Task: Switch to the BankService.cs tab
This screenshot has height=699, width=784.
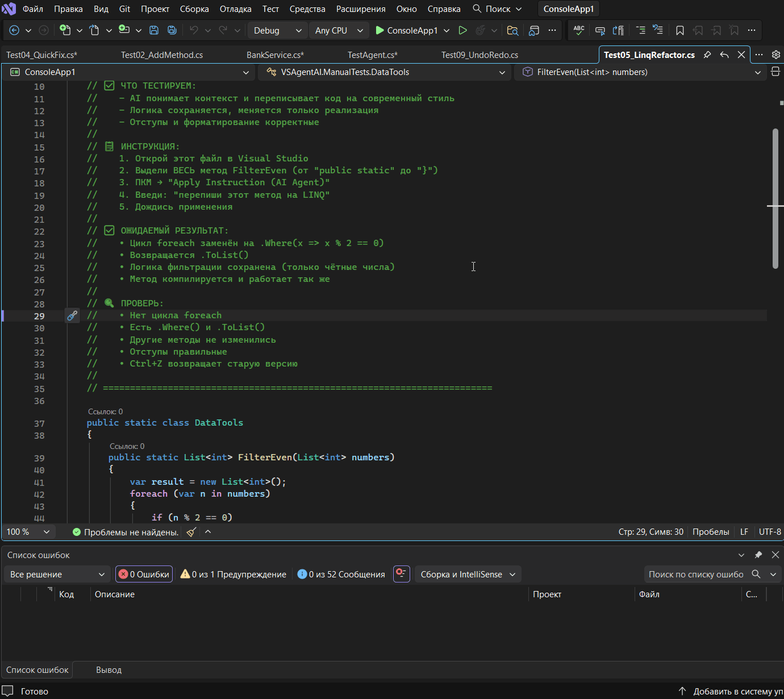Action: pos(275,55)
